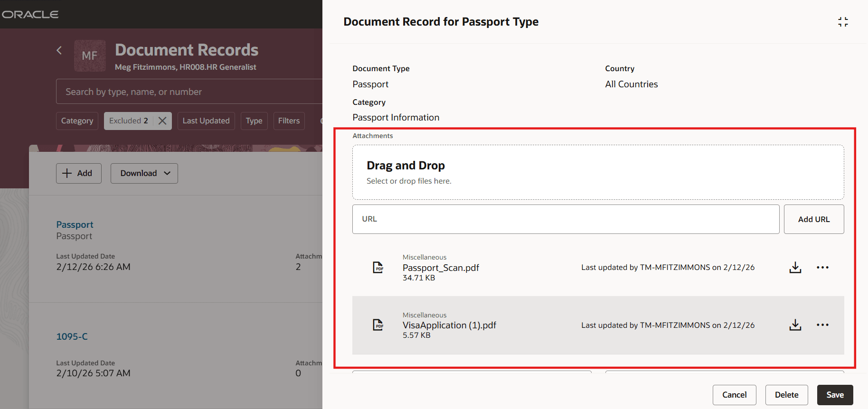
Task: Focus the URL input field
Action: (566, 219)
